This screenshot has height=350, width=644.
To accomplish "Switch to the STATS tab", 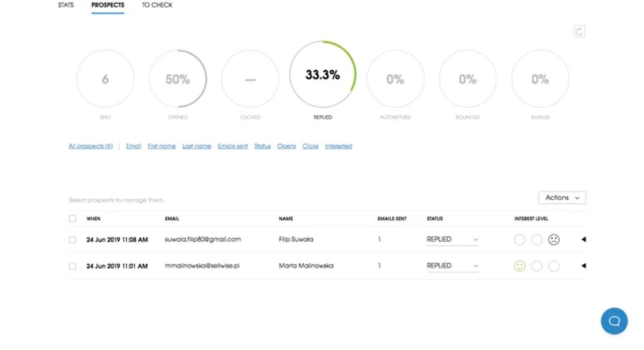I will click(66, 5).
